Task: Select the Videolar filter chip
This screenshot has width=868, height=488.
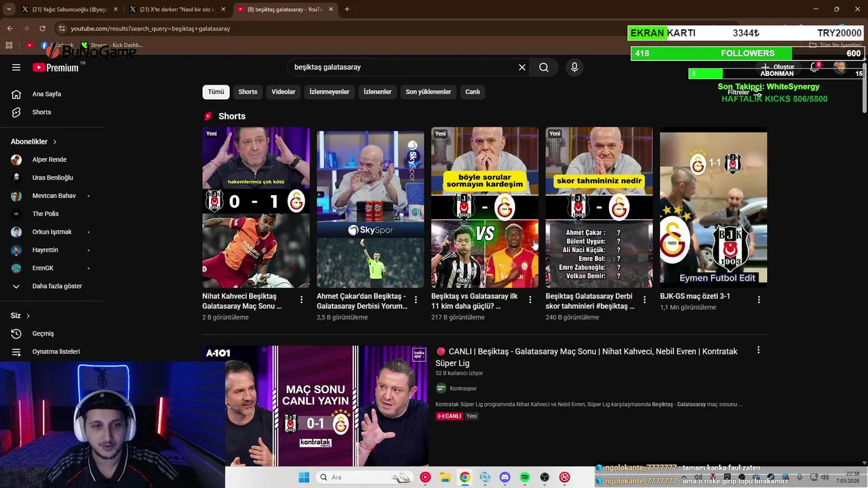Action: point(283,91)
